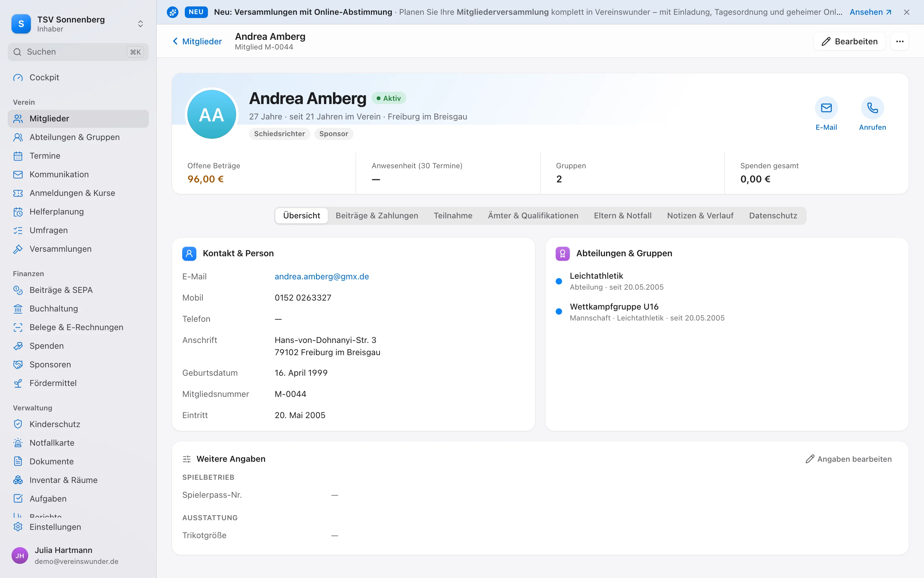Open Belege & E-Rechnungen scan icon
Image resolution: width=924 pixels, height=578 pixels.
point(18,327)
